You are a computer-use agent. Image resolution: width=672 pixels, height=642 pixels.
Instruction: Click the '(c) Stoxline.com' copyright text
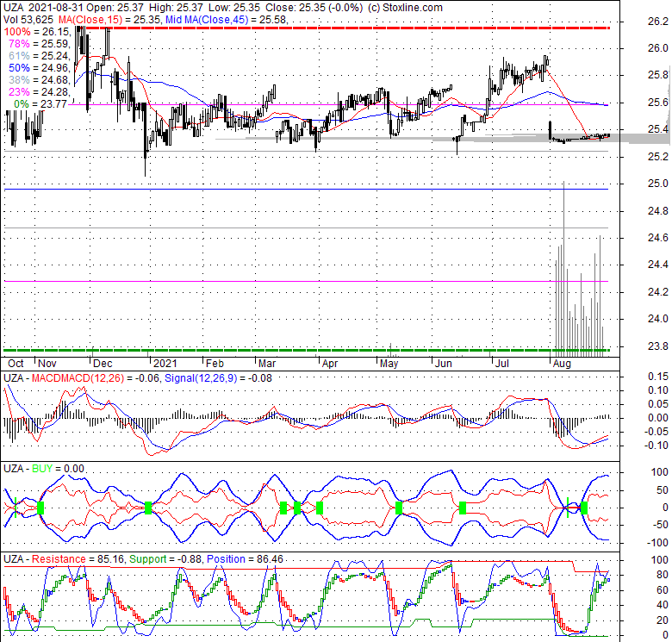click(406, 8)
